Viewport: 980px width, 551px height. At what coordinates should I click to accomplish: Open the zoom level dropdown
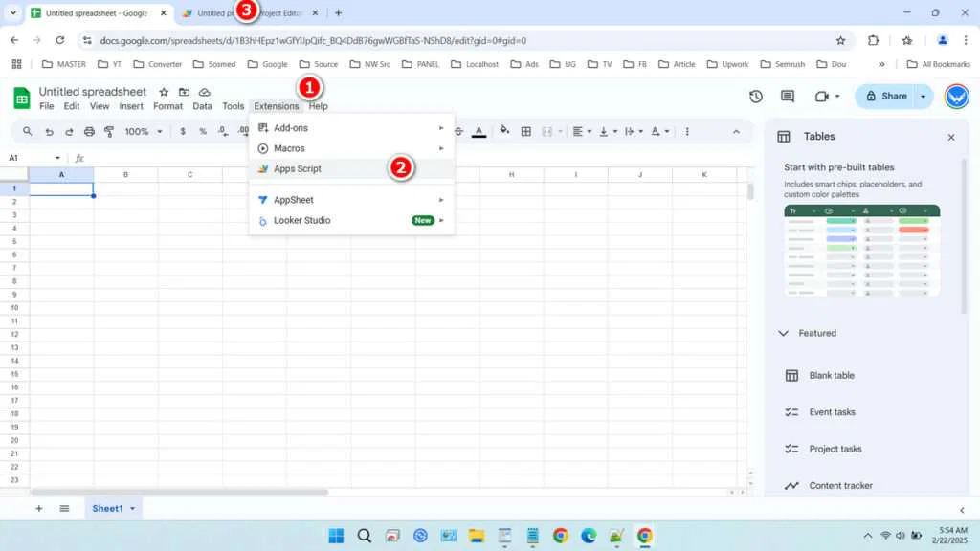click(x=142, y=130)
